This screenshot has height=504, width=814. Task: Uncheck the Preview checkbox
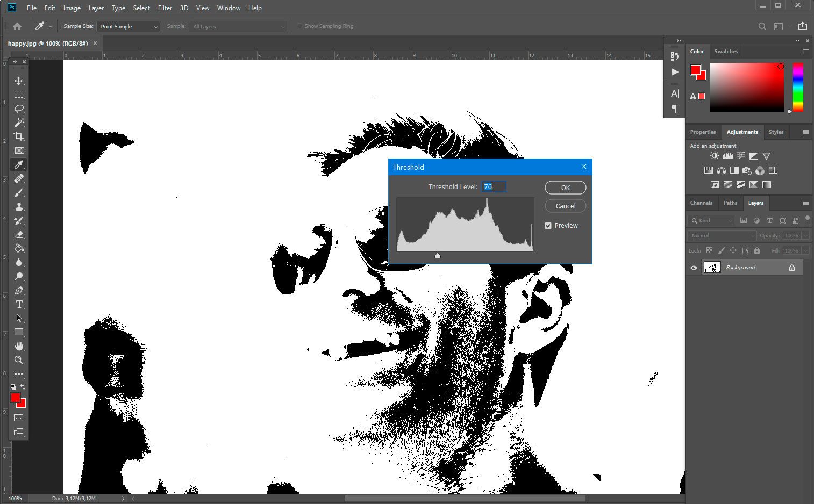[x=548, y=226]
